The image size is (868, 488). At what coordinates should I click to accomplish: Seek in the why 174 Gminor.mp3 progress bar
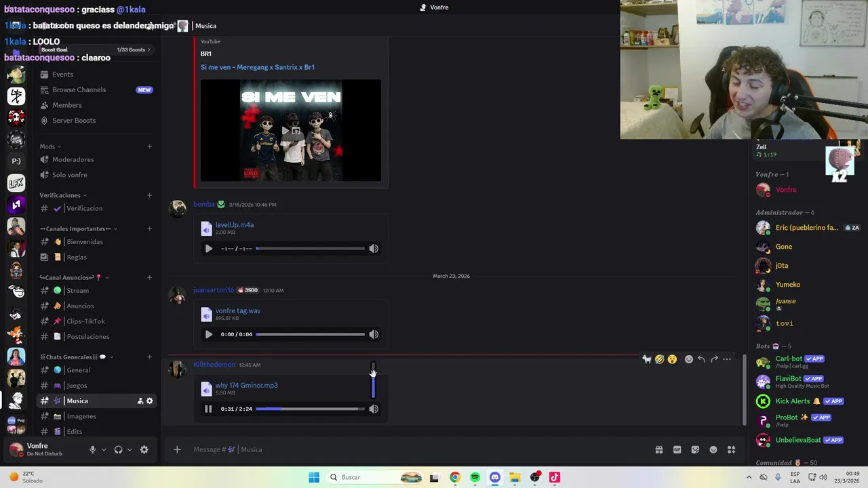point(310,409)
